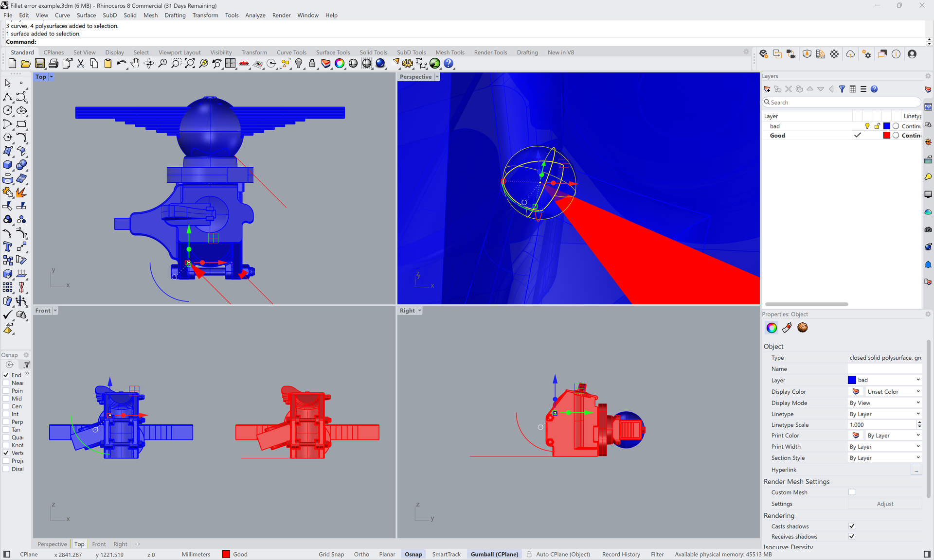The height and width of the screenshot is (560, 934).
Task: Open the Options gear icon
Action: 408,63
